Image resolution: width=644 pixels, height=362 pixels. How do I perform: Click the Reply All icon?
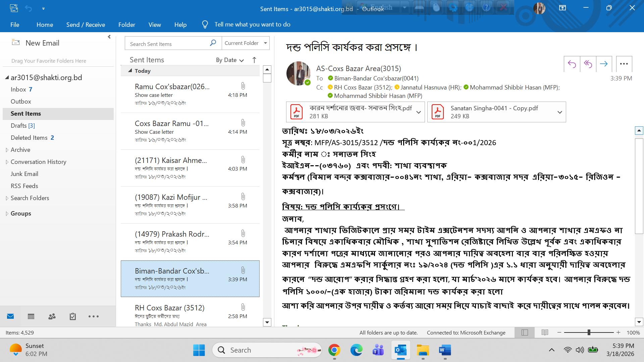[x=588, y=64]
